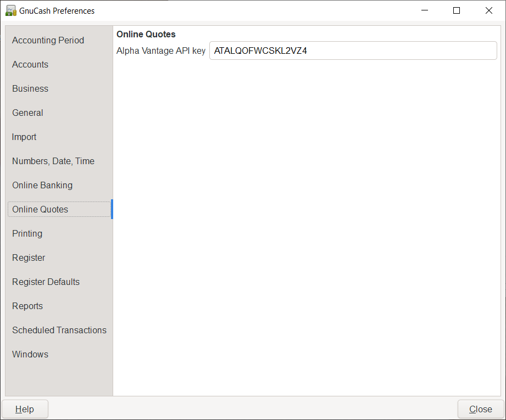The height and width of the screenshot is (420, 506).
Task: Open Scheduled Transactions preferences
Action: tap(59, 330)
